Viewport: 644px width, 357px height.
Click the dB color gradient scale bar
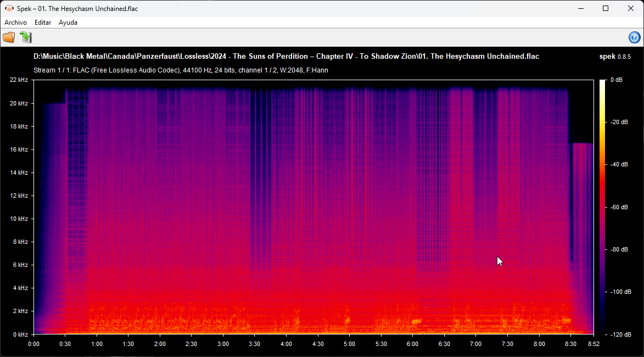click(x=602, y=207)
